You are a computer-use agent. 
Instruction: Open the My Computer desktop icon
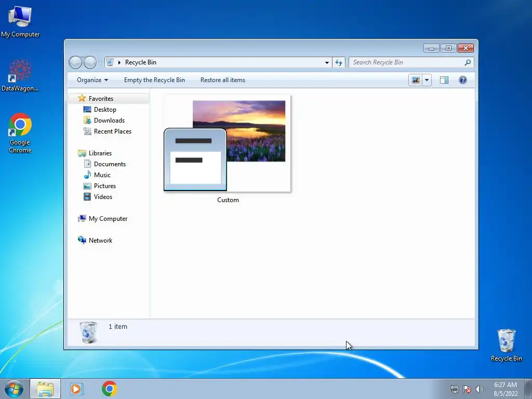tap(20, 22)
